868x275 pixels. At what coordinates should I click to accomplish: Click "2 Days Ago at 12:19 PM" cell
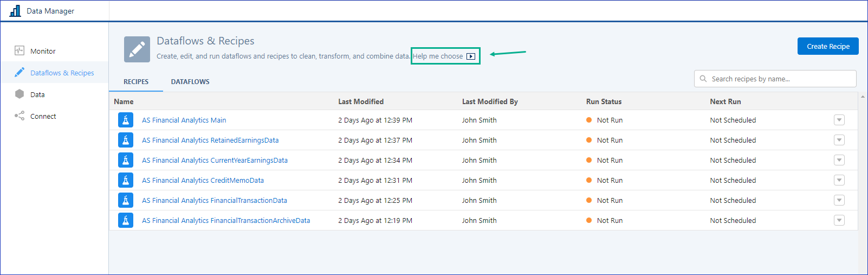[x=375, y=221]
